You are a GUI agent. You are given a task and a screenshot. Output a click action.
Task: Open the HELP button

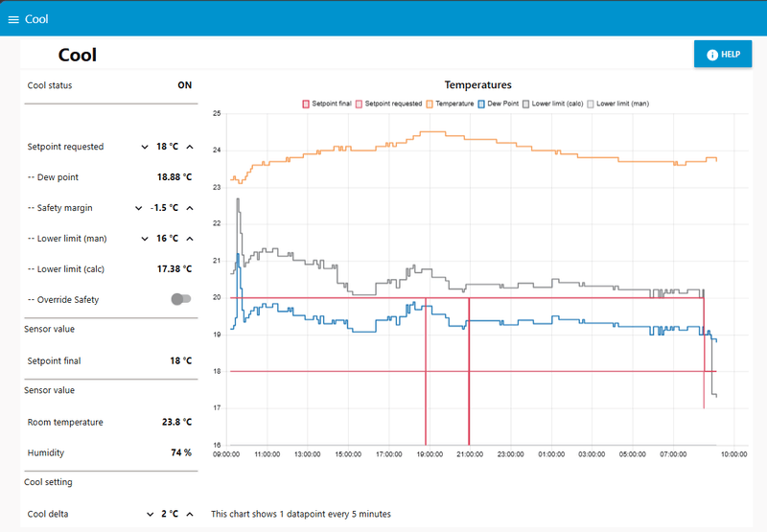723,55
